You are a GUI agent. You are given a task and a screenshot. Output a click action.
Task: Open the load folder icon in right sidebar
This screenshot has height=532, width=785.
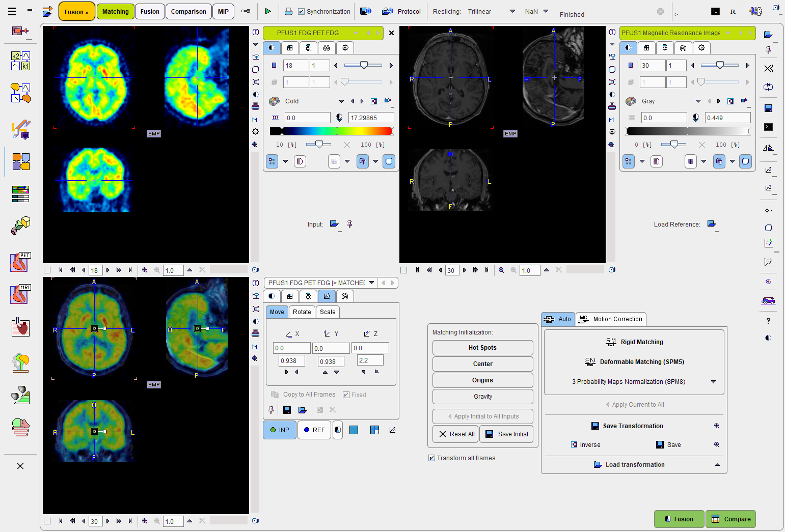pos(768,35)
